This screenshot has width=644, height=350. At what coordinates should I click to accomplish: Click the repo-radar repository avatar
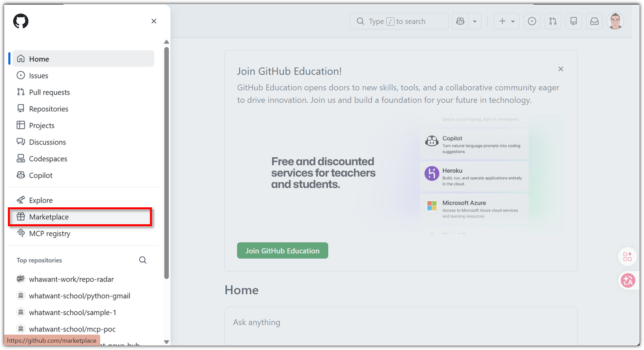coord(21,279)
